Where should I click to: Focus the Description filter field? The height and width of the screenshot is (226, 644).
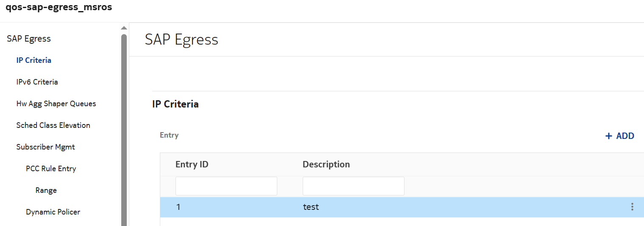coord(354,186)
